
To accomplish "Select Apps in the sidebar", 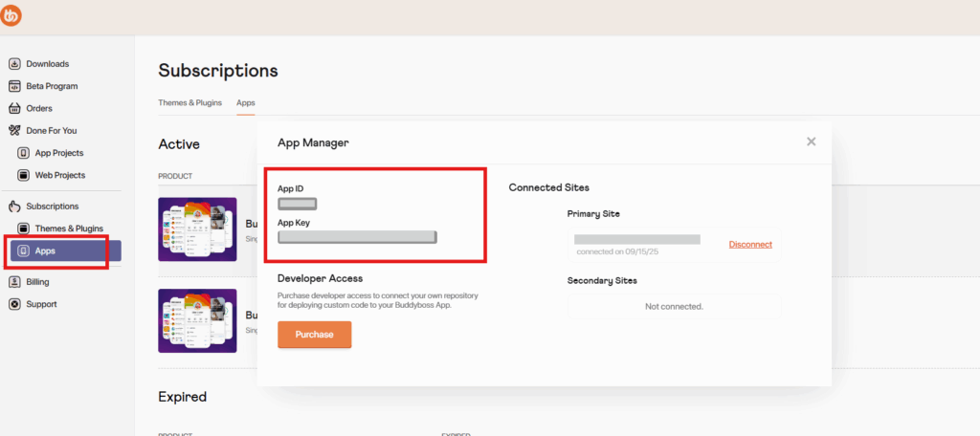I will (45, 251).
